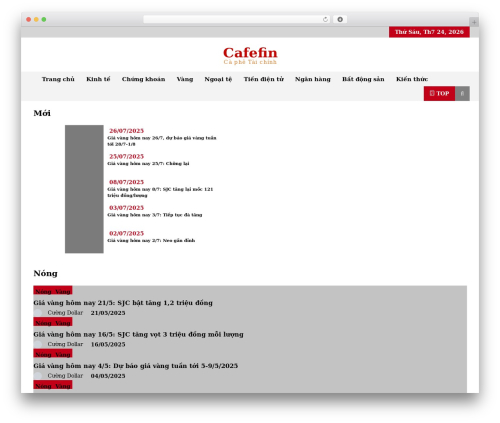Click the 02/07/2025 date label
500x423 pixels.
tap(126, 233)
